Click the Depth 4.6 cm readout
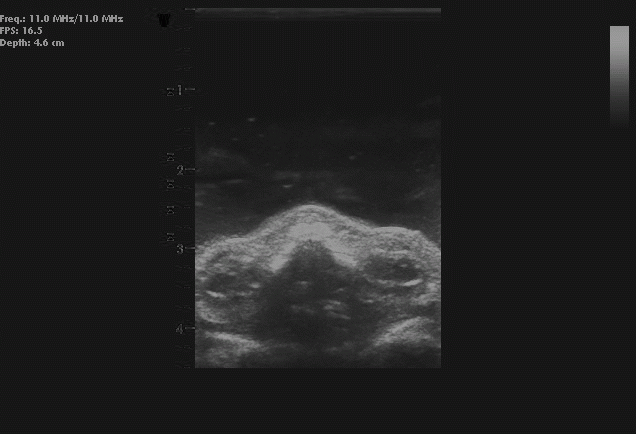Screen dimensions: 636x434 (32, 43)
